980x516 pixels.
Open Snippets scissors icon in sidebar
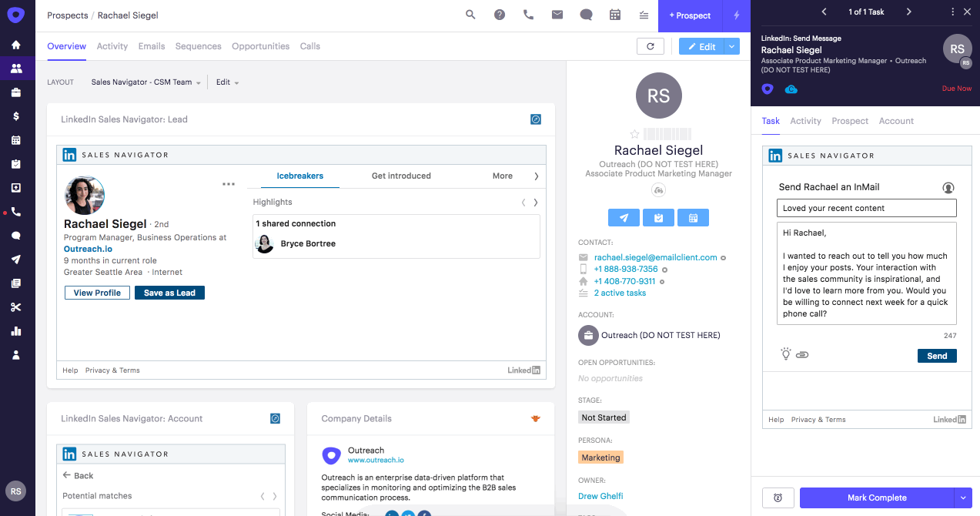(x=16, y=307)
